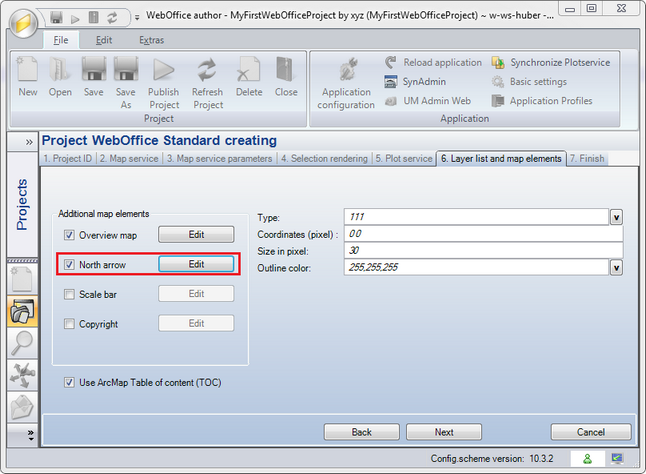
Task: Go to the 7. Finish tab
Action: click(x=587, y=159)
